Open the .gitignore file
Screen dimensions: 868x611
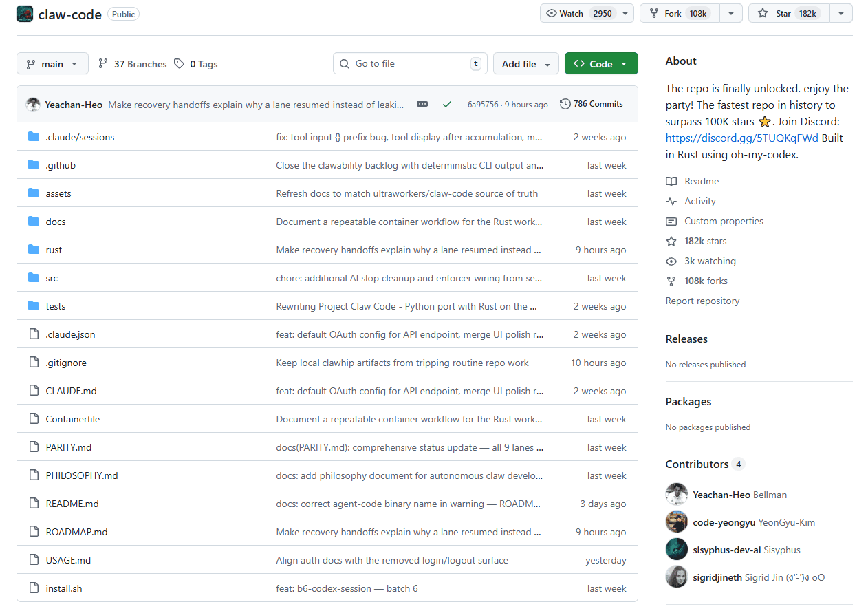[x=66, y=363]
